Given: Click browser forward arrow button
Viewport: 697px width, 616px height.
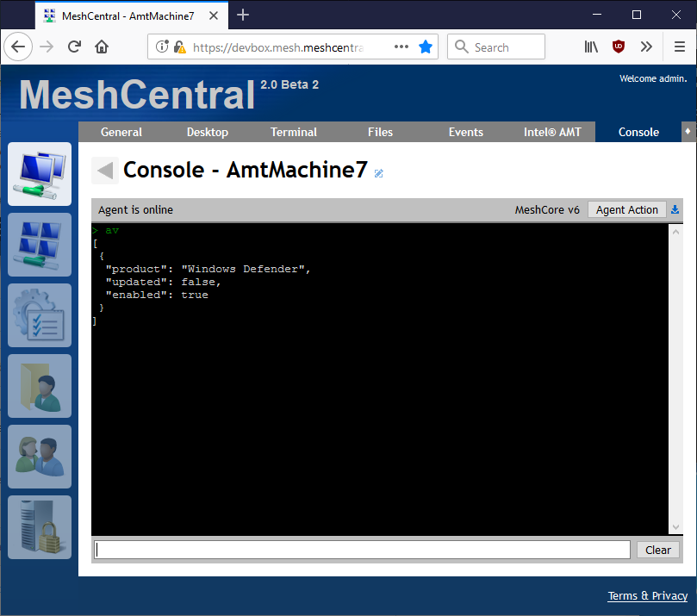Looking at the screenshot, I should click(x=47, y=47).
